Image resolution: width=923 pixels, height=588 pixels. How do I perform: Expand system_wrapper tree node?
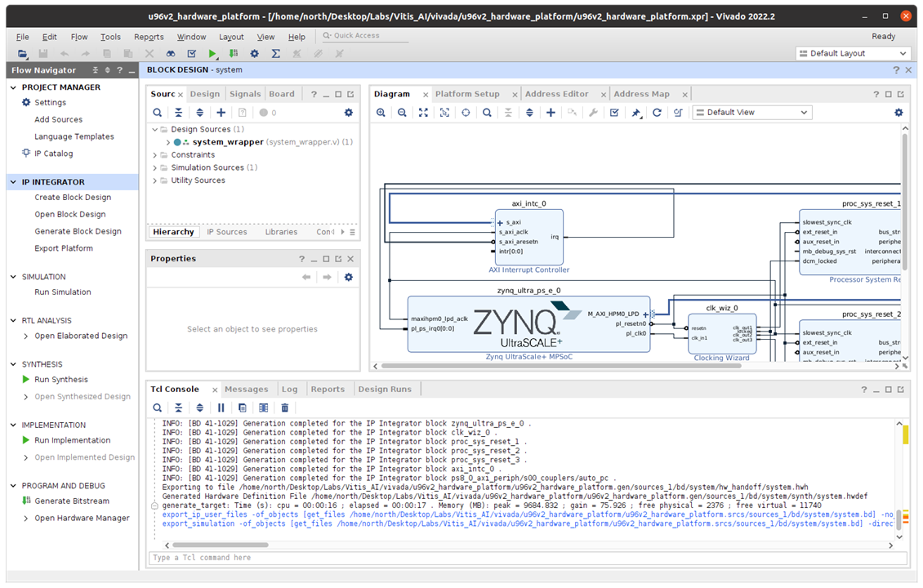[x=167, y=142]
